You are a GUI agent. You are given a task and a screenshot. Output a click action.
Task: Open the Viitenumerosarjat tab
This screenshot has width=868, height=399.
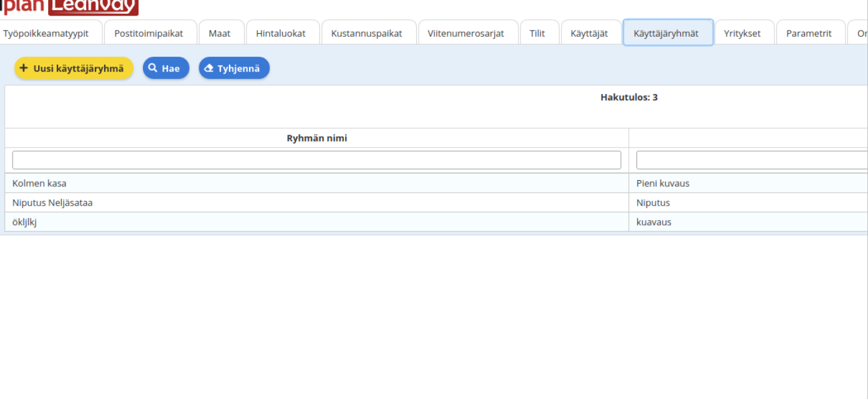pos(468,33)
